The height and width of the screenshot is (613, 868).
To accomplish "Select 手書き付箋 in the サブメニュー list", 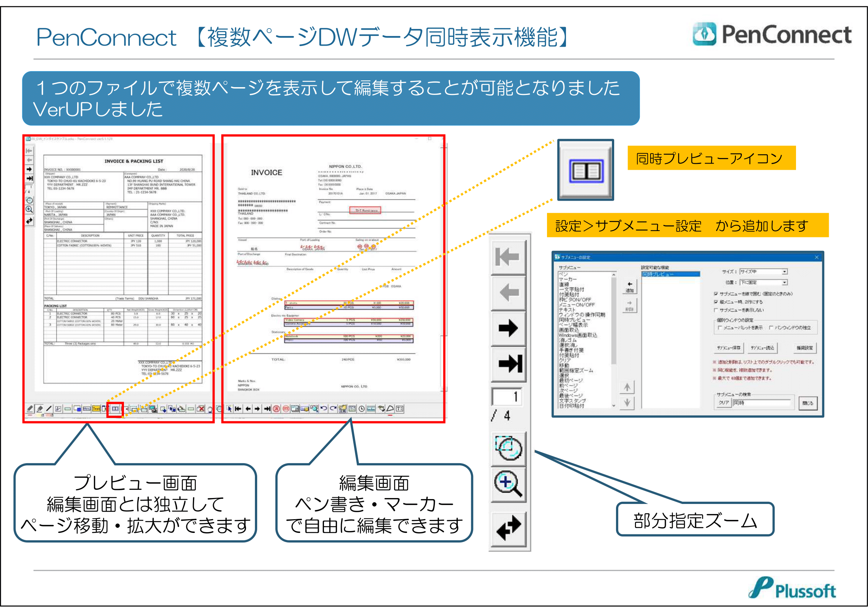I will (x=571, y=350).
